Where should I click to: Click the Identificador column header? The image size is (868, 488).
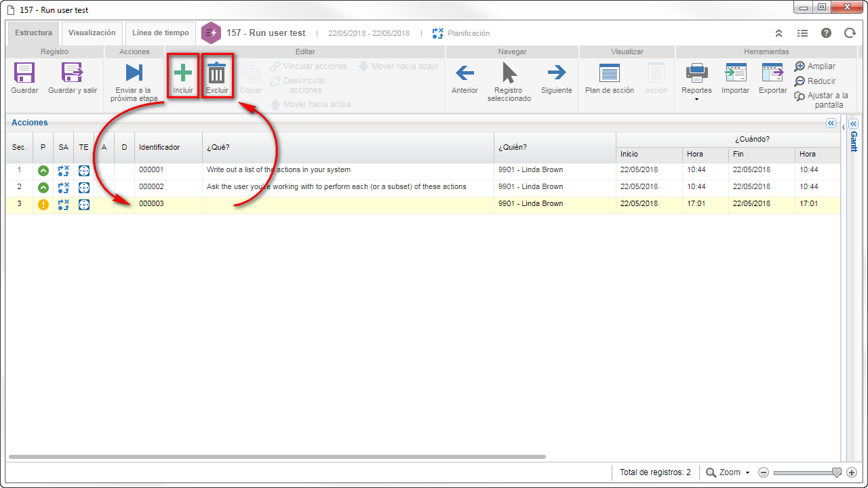coord(168,147)
